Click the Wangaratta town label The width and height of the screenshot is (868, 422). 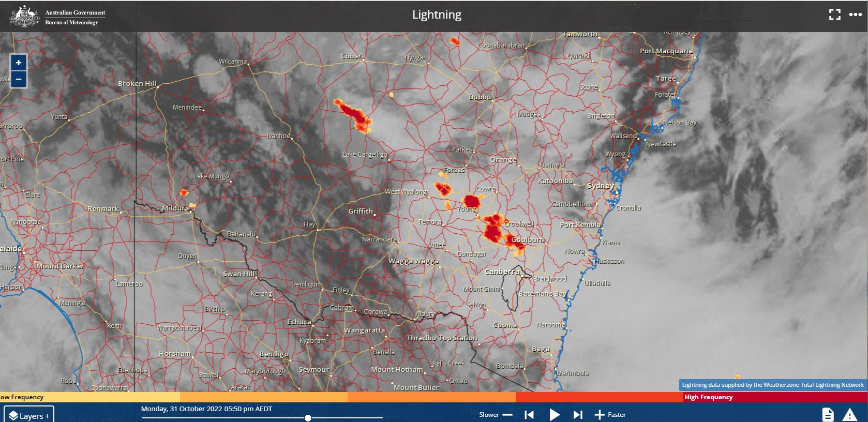tap(364, 330)
